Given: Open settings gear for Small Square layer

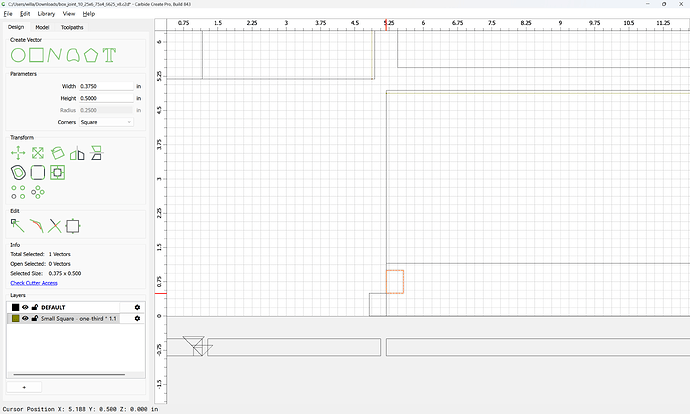Looking at the screenshot, I should click(x=137, y=318).
